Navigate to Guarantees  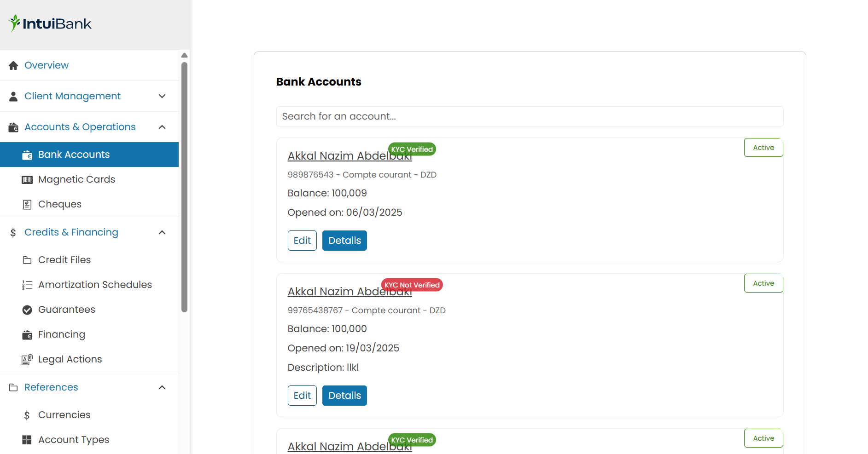[89, 310]
